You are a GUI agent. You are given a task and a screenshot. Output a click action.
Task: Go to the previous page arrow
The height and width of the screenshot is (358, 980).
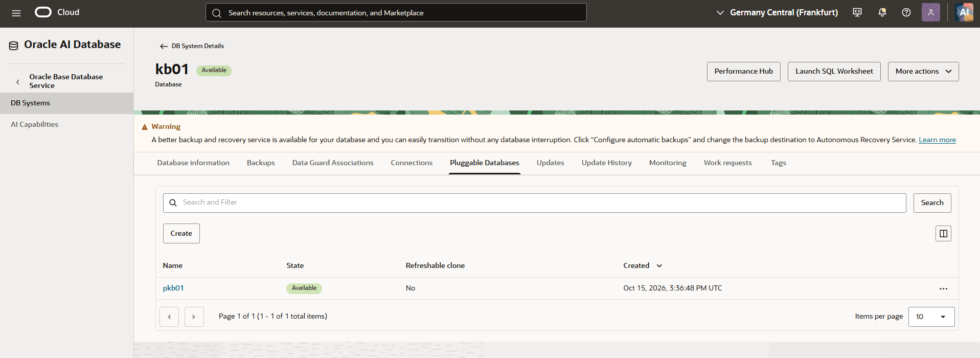click(169, 317)
